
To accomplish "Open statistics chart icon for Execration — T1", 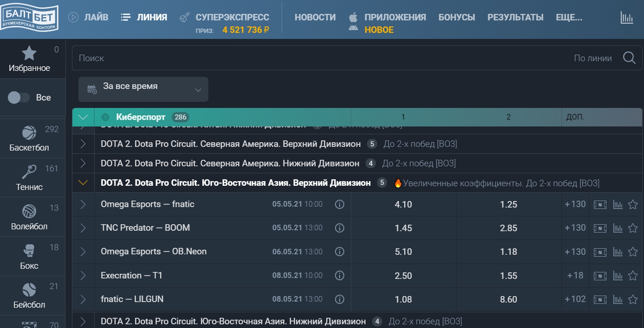I will tap(617, 275).
